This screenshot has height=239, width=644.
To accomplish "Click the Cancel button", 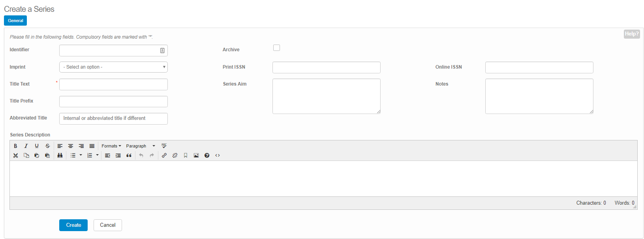I will point(107,225).
